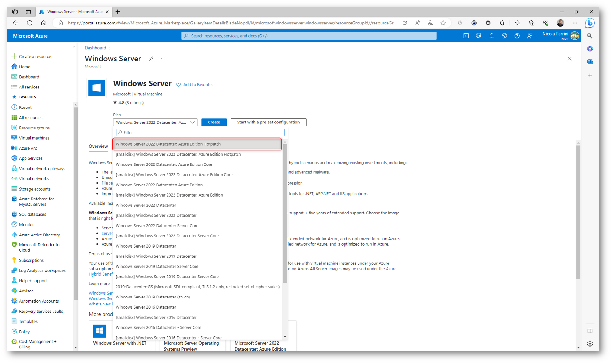Pick Windows Server 2019 Datacenter plan

[x=197, y=246]
